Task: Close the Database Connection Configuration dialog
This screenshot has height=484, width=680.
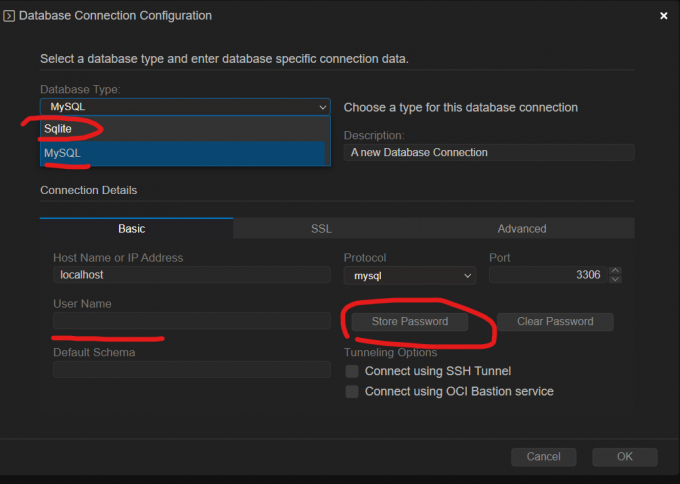Action: point(663,16)
